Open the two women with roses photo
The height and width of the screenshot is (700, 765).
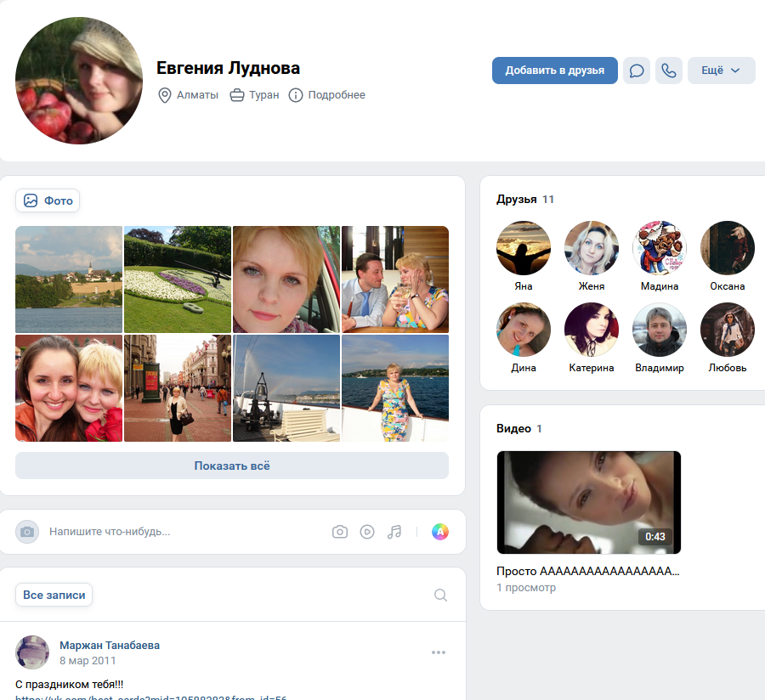pyautogui.click(x=69, y=388)
